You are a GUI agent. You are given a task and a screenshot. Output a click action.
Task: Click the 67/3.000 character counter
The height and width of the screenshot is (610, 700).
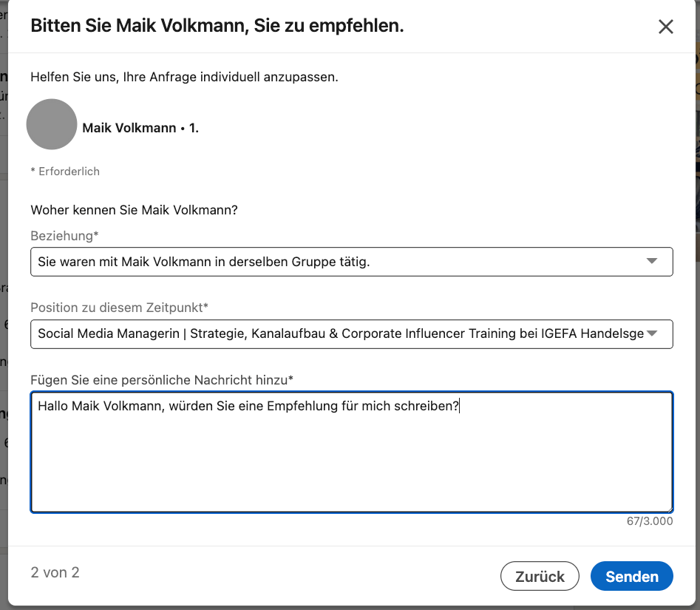(x=650, y=521)
